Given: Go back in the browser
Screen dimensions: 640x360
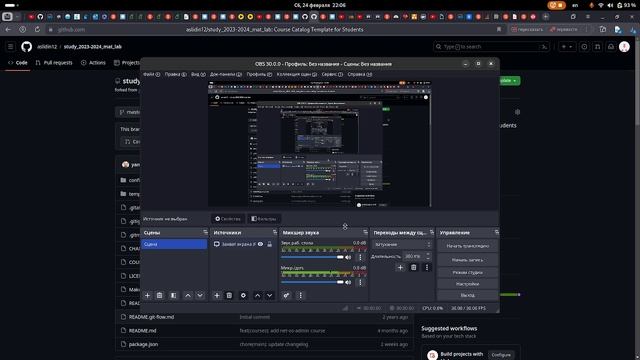Looking at the screenshot, I should [8, 29].
